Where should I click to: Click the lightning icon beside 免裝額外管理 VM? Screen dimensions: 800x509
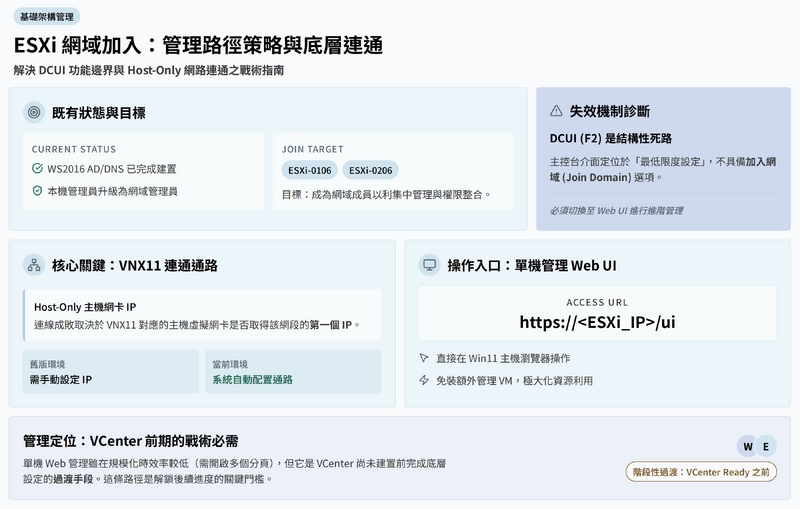click(x=424, y=380)
